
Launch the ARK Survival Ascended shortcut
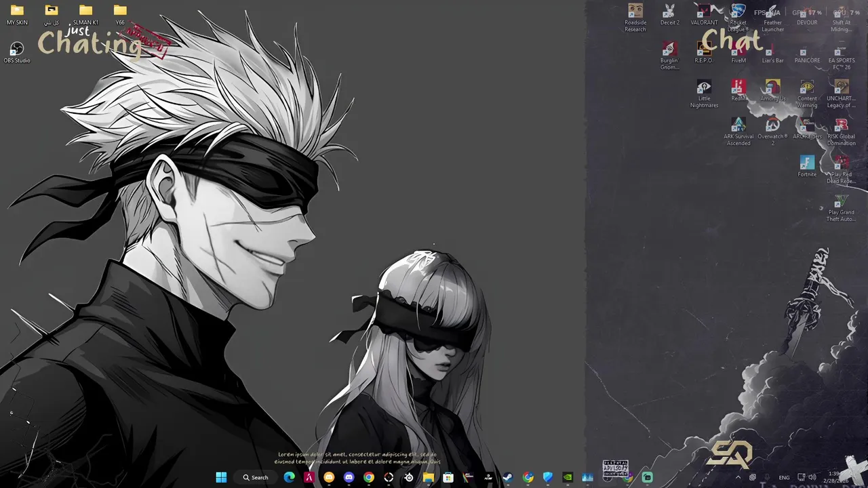[738, 131]
